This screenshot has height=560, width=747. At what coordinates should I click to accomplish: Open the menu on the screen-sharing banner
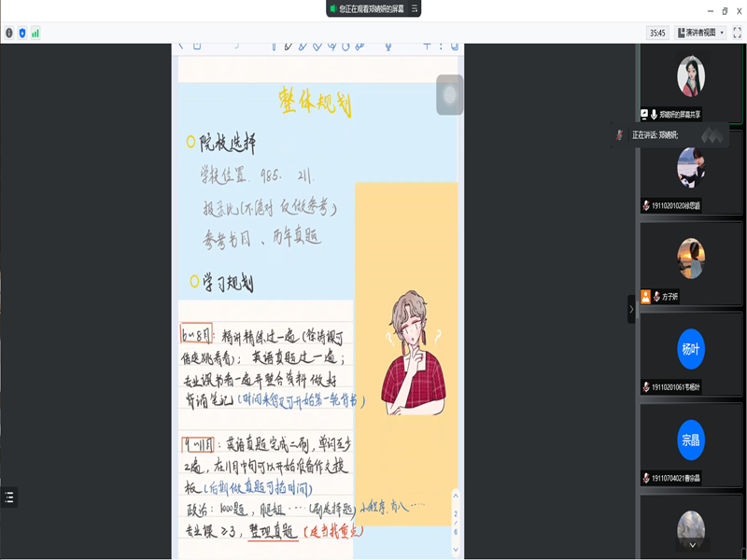pyautogui.click(x=416, y=8)
